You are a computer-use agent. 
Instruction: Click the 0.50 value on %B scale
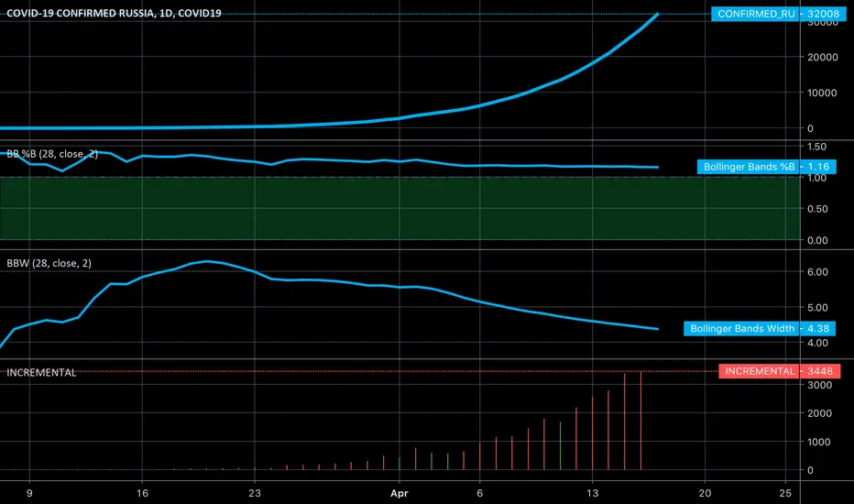pos(817,209)
